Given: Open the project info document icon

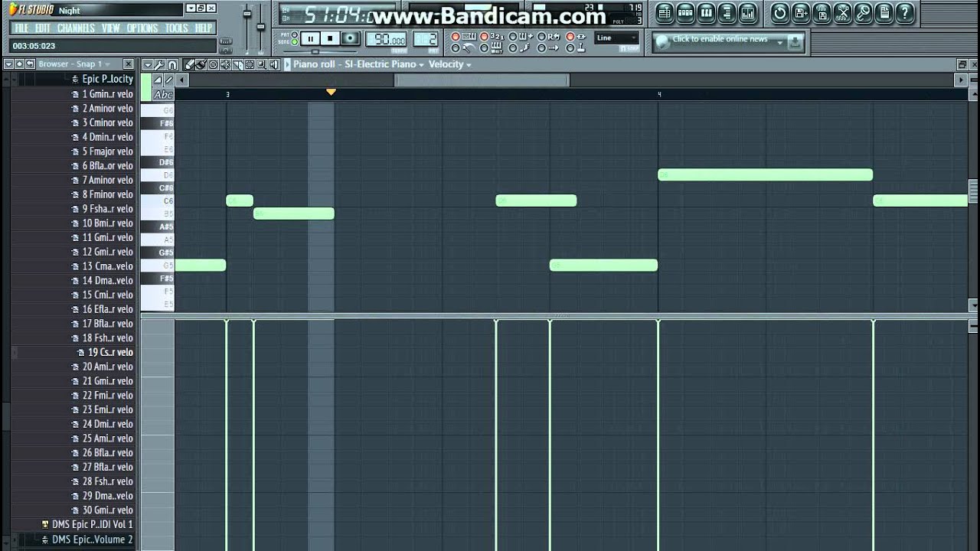Looking at the screenshot, I should [885, 13].
